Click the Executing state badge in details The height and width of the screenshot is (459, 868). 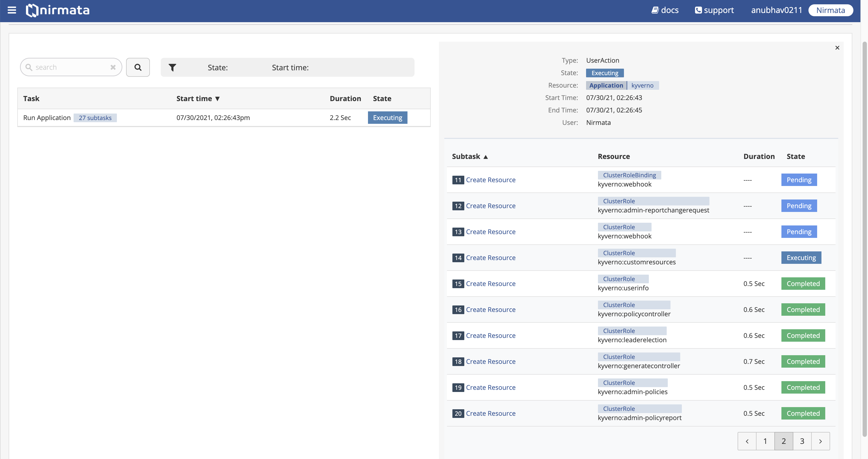coord(604,73)
